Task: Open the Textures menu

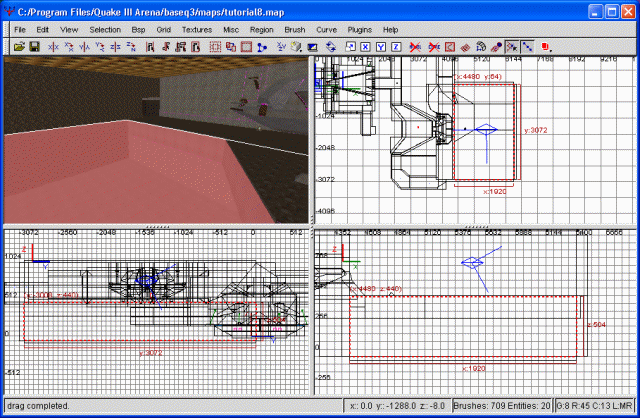Action: [x=197, y=30]
